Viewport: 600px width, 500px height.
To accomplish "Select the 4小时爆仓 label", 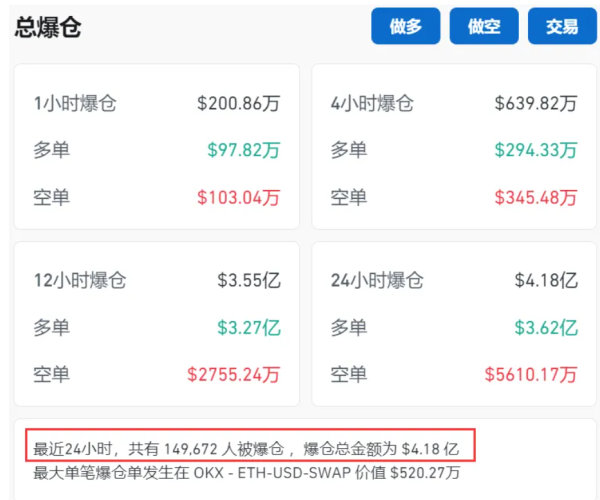I will point(372,103).
